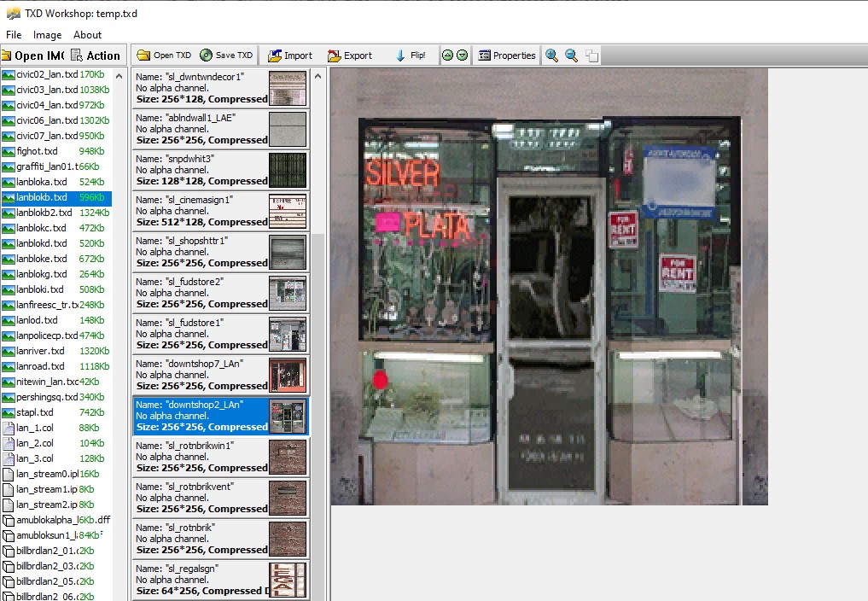Select lanbloke.txd in file list
The image size is (868, 601).
(x=56, y=259)
